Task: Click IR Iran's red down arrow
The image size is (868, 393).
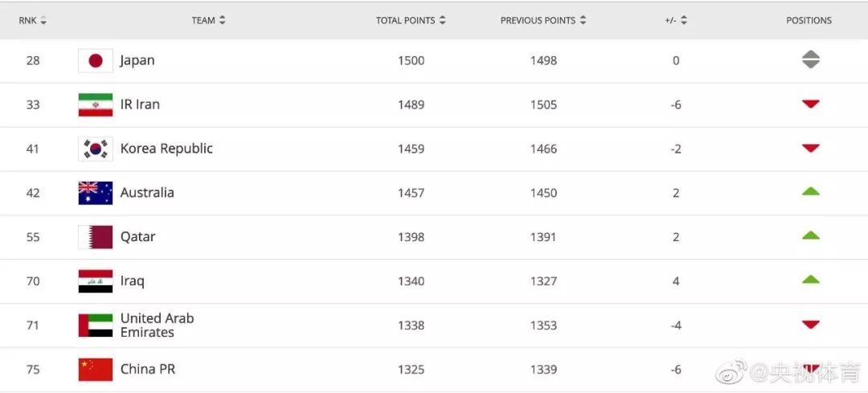Action: click(x=810, y=104)
